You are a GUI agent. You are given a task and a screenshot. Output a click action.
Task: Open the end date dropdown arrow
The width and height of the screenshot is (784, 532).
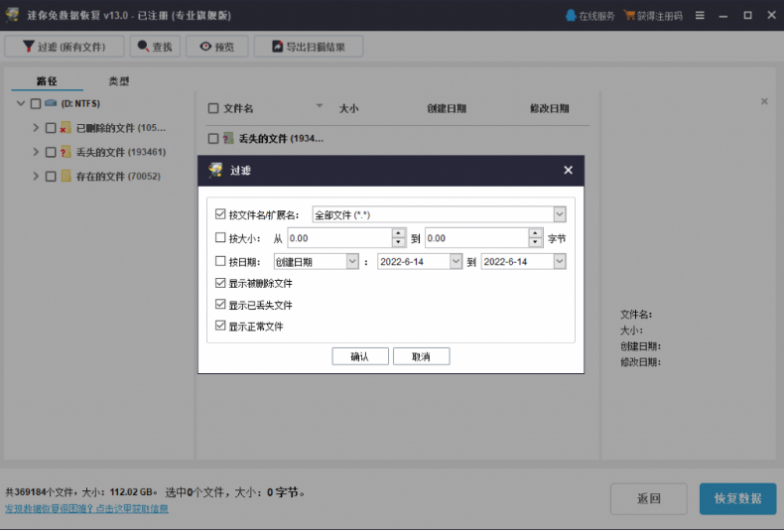[x=560, y=261]
